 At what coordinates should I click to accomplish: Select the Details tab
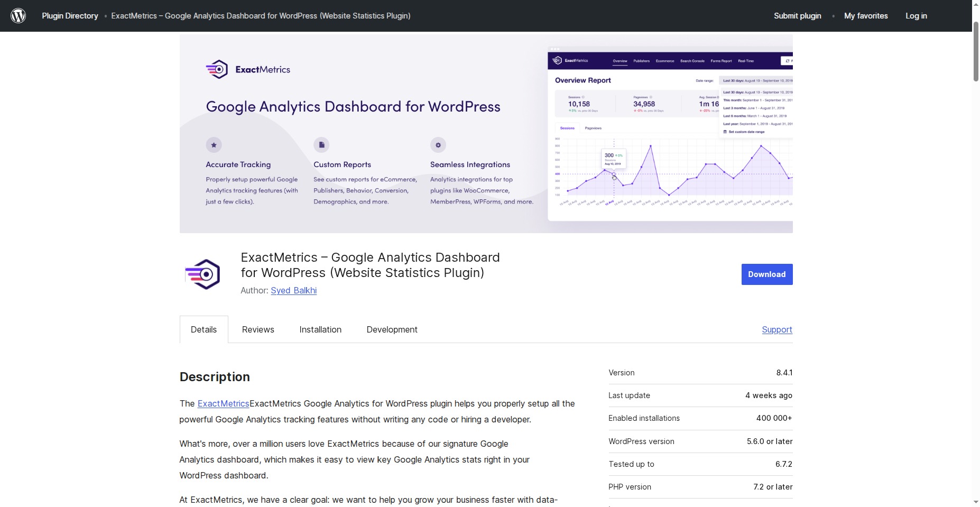point(204,329)
